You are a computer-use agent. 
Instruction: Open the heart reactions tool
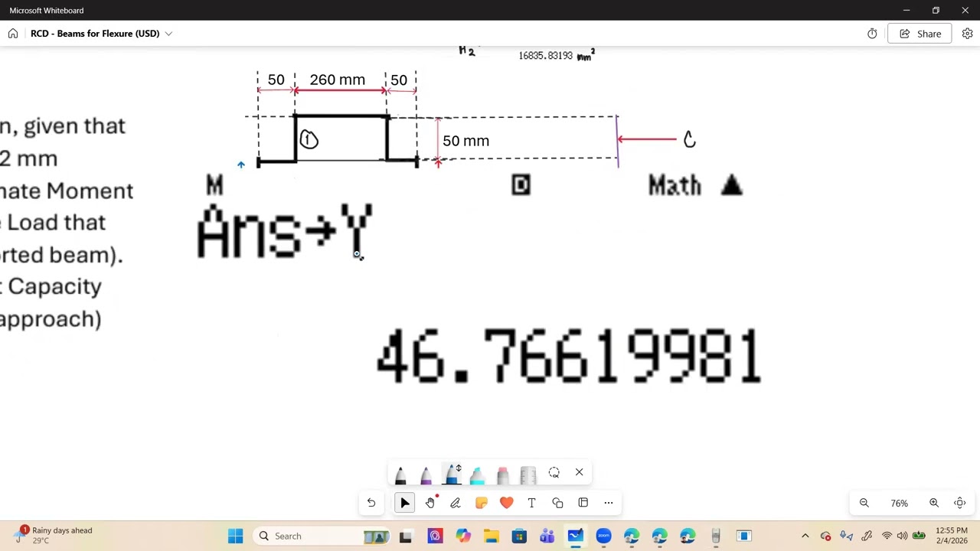[506, 503]
